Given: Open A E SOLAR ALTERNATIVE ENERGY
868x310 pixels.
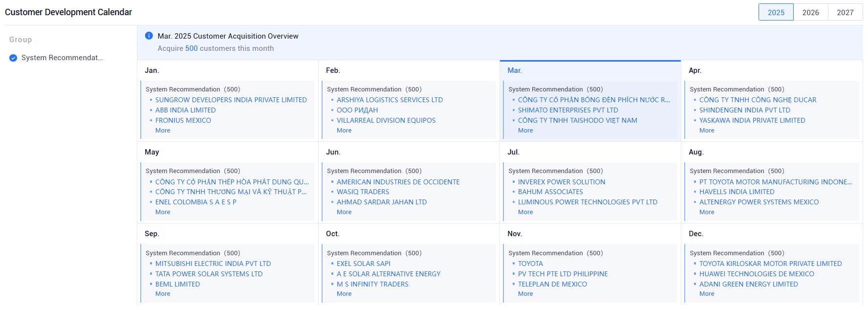Looking at the screenshot, I should tap(389, 274).
